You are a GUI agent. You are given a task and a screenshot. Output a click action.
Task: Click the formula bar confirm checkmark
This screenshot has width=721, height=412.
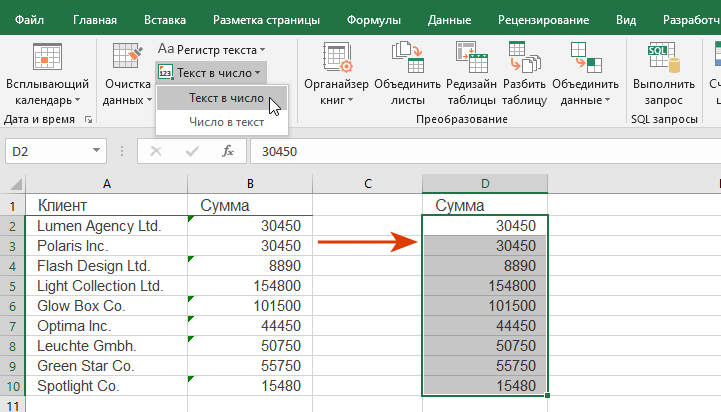192,151
